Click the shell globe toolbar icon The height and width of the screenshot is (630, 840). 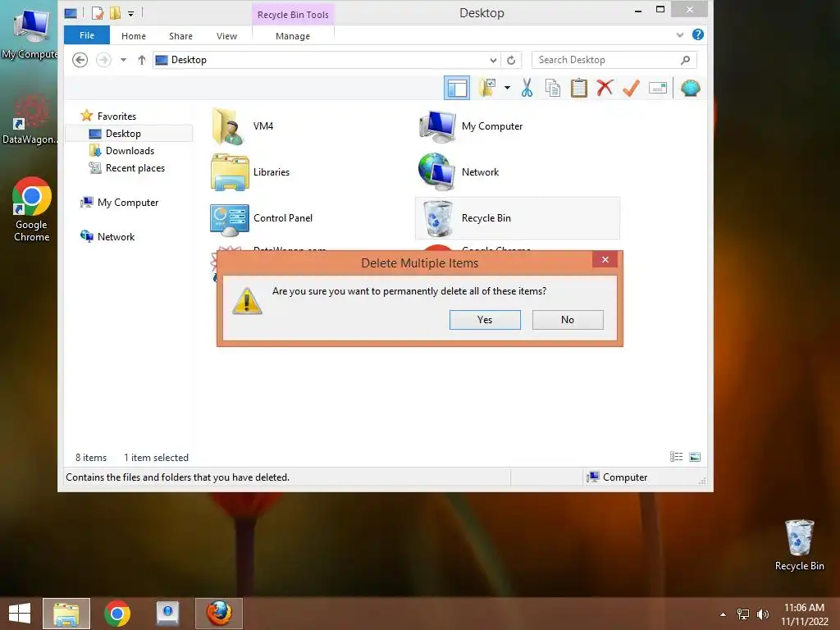coord(691,88)
